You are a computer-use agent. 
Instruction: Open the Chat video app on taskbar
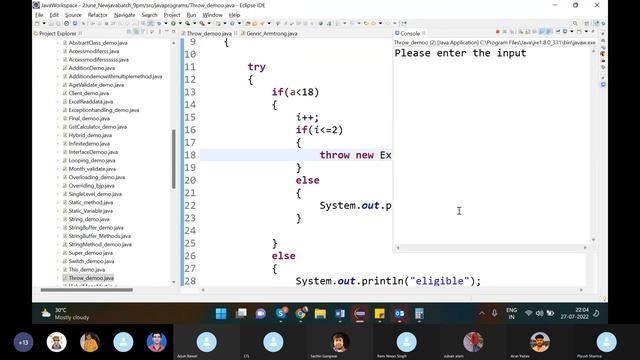[261, 313]
